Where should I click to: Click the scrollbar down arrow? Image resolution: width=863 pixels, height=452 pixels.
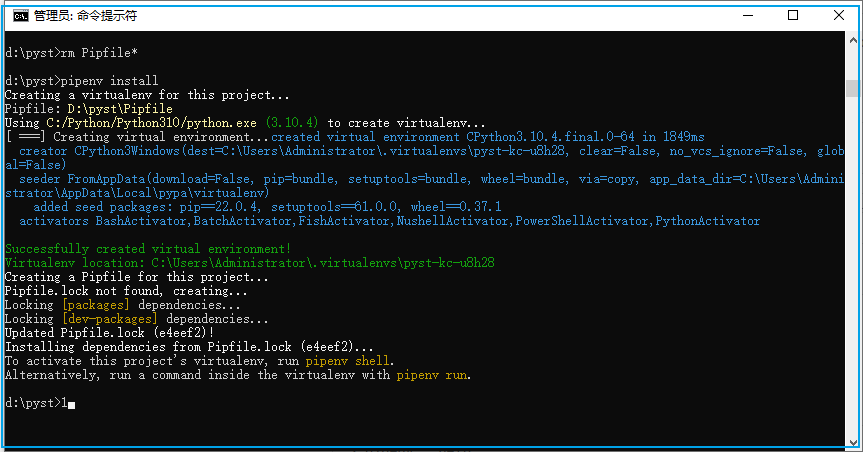853,442
